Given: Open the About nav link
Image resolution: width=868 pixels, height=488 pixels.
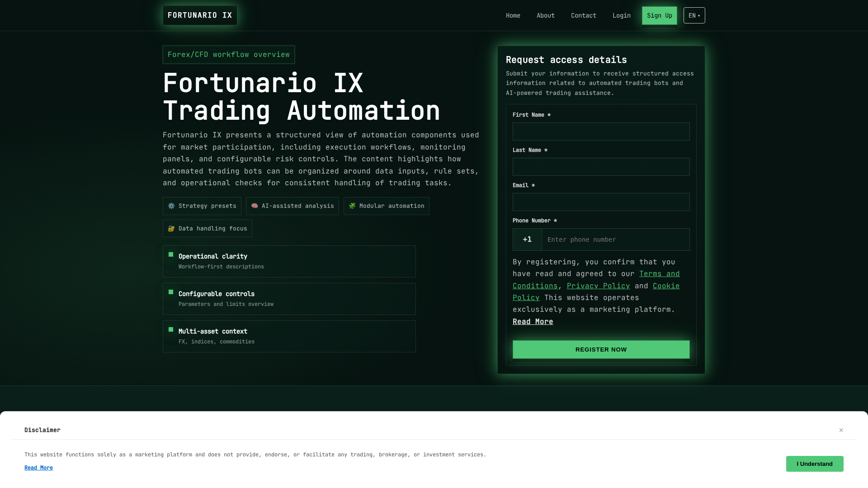Looking at the screenshot, I should click(x=546, y=15).
